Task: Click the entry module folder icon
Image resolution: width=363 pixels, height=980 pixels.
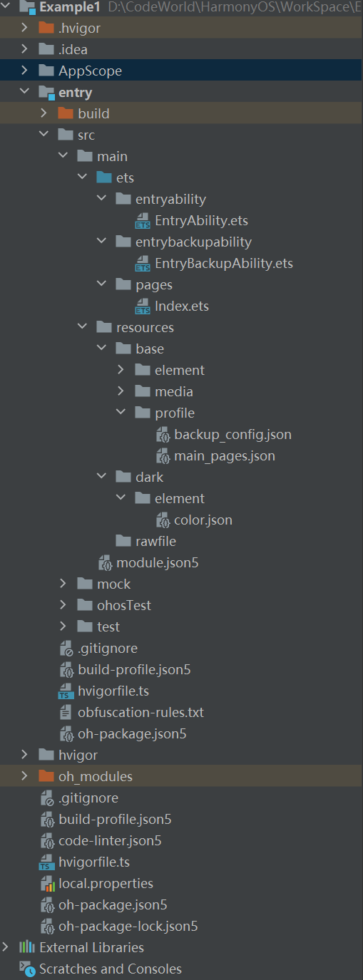Action: 47,93
